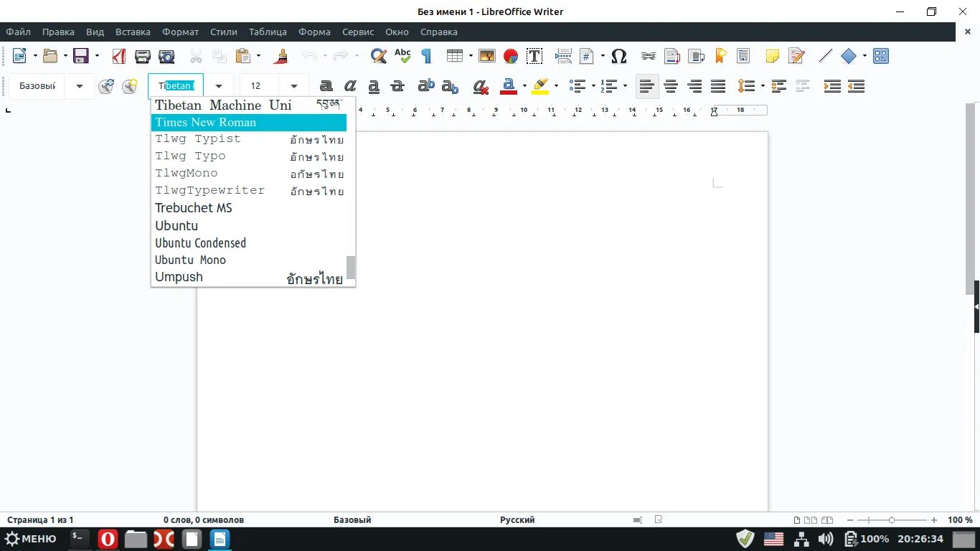Export directly as PDF
980x551 pixels.
tap(119, 56)
